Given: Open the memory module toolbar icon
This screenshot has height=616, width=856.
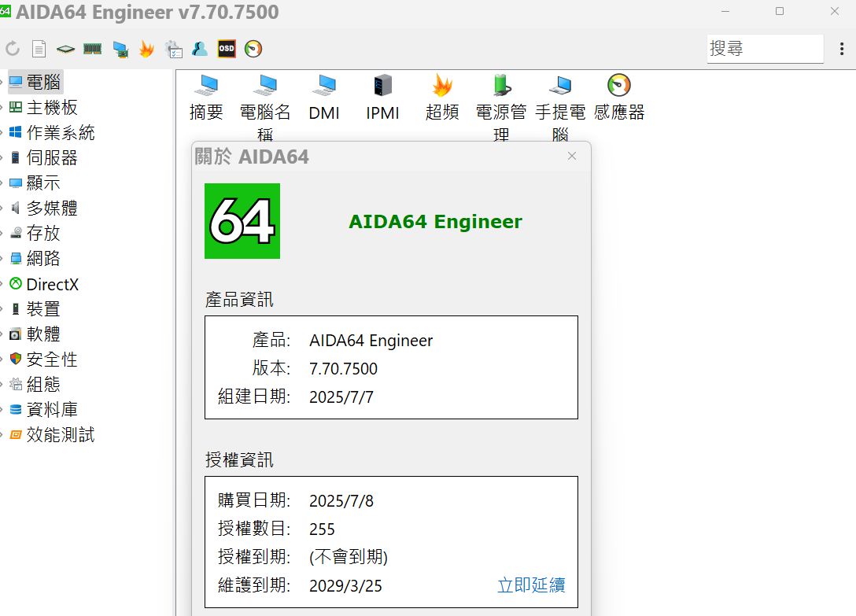Looking at the screenshot, I should coord(93,49).
